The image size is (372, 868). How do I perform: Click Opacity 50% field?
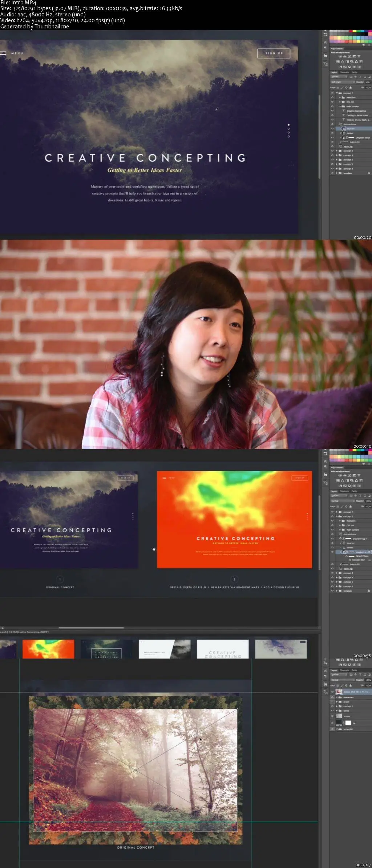(368, 82)
